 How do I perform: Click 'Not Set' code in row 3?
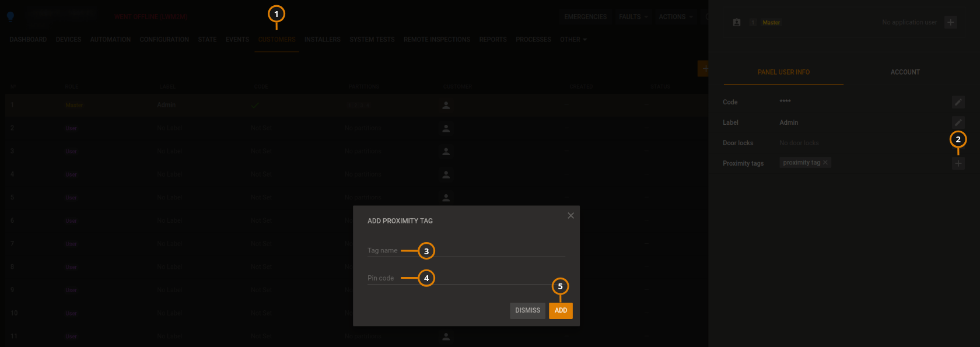[261, 152]
